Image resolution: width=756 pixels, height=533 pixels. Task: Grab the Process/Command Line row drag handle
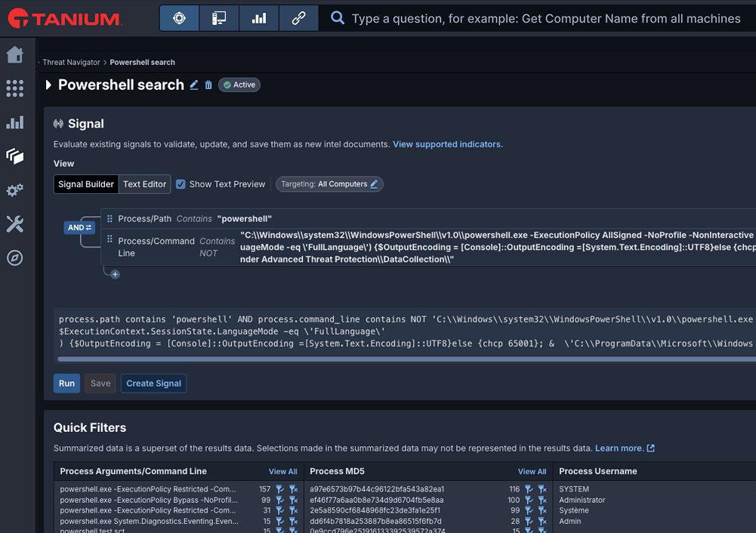[110, 239]
